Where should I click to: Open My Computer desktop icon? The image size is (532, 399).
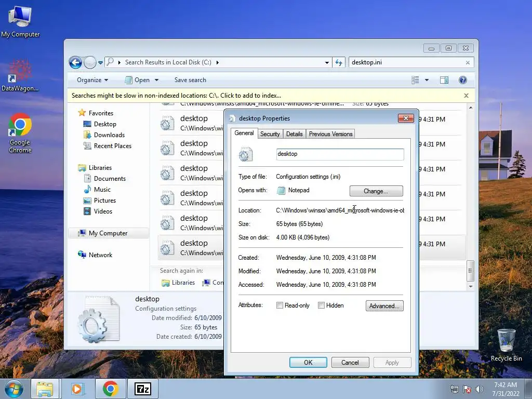(x=20, y=22)
